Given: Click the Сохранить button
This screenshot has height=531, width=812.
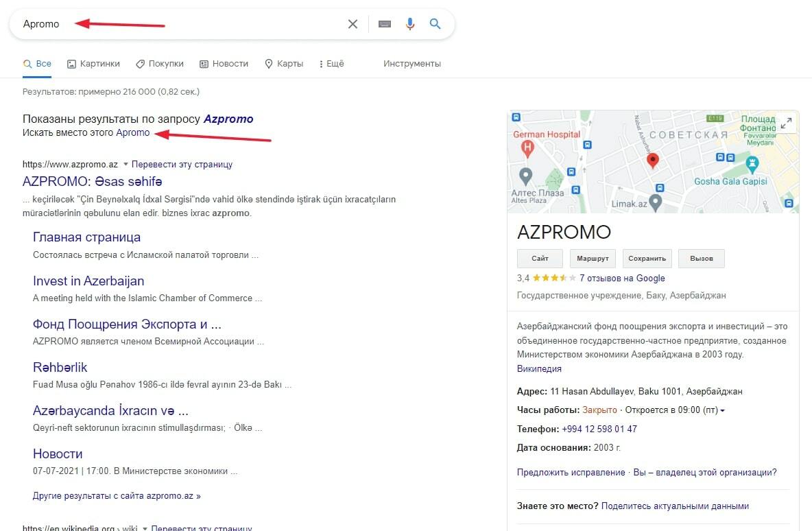Looking at the screenshot, I should pos(647,258).
